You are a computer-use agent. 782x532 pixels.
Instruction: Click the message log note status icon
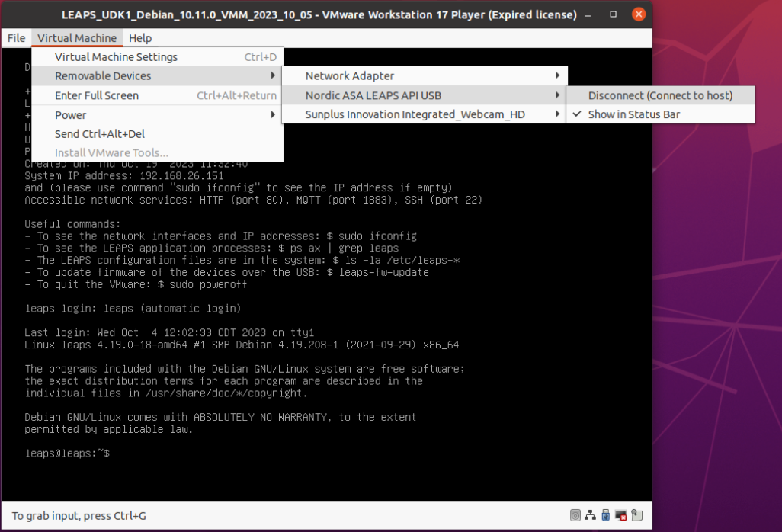(637, 515)
